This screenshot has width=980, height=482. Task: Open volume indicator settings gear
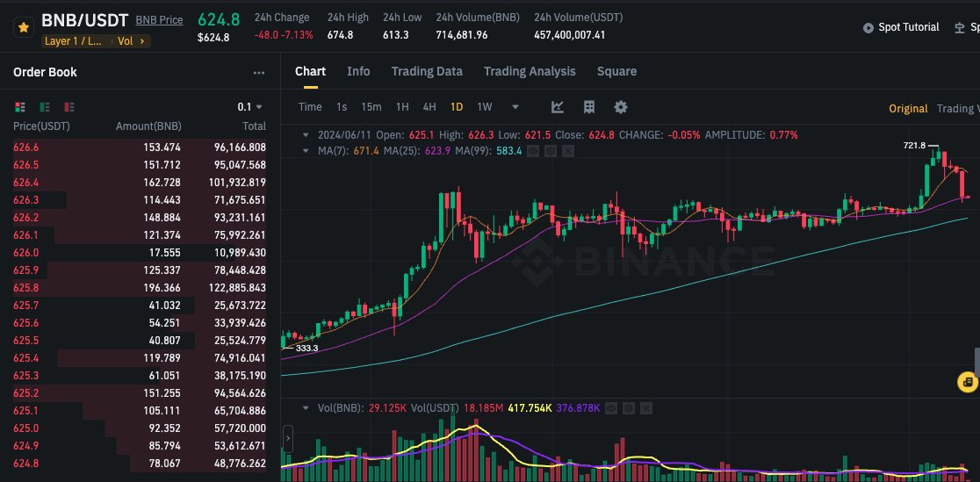tap(629, 408)
